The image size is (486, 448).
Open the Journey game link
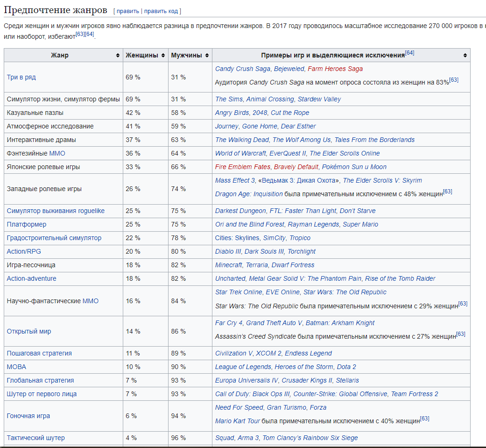[226, 126]
